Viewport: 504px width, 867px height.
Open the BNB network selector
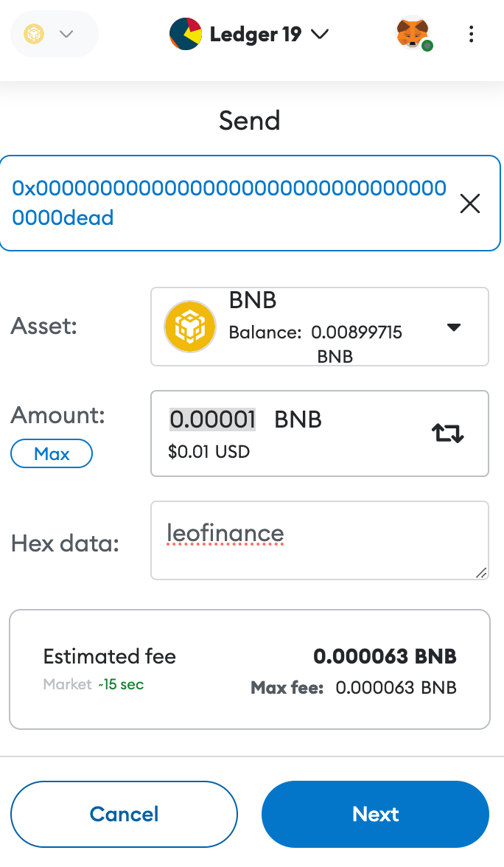(x=55, y=34)
